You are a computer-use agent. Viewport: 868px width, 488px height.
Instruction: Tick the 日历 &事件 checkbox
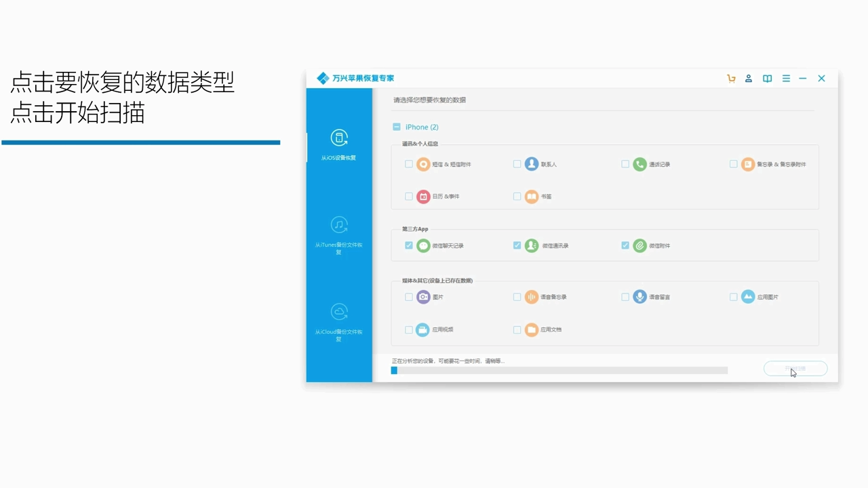point(409,197)
